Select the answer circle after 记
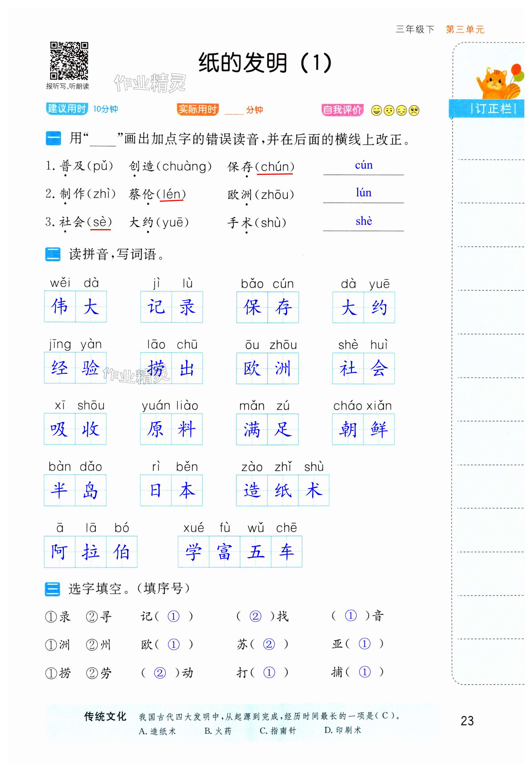 pyautogui.click(x=174, y=616)
